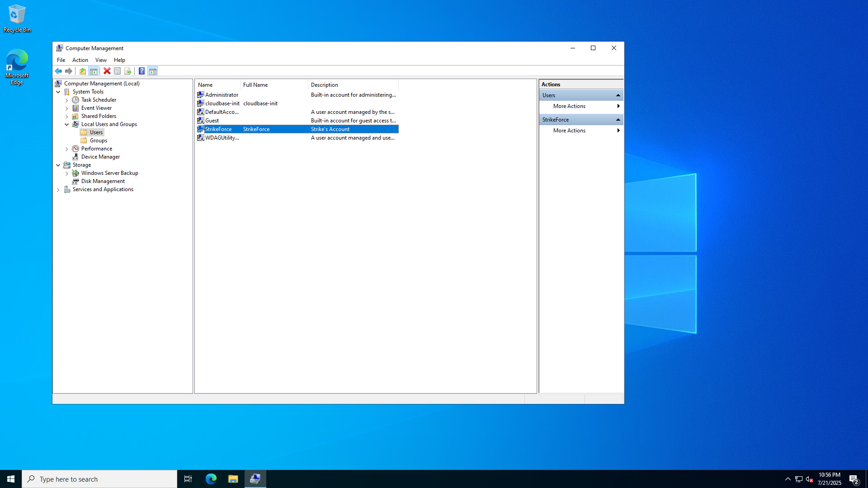
Task: Click the red Delete toolbar icon
Action: click(x=107, y=71)
